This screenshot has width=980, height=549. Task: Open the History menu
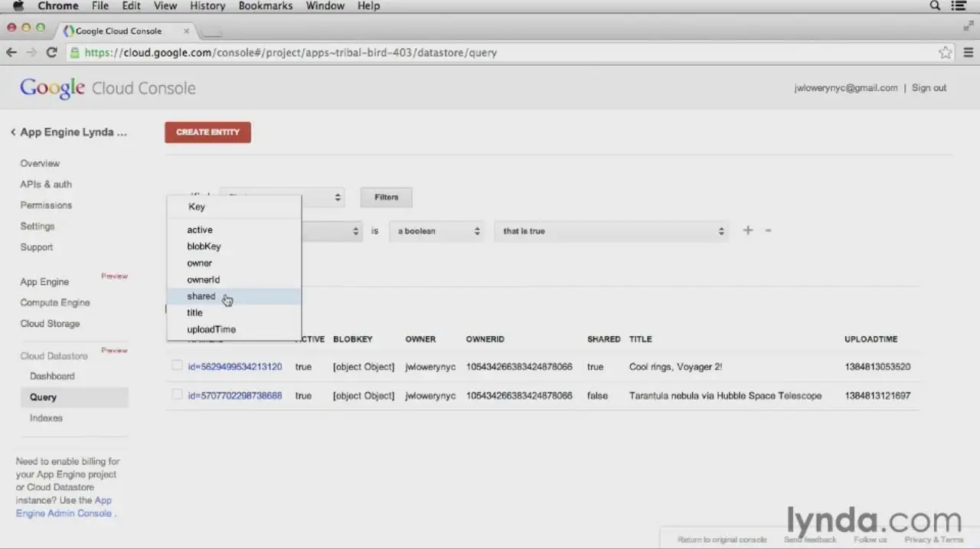pos(207,6)
